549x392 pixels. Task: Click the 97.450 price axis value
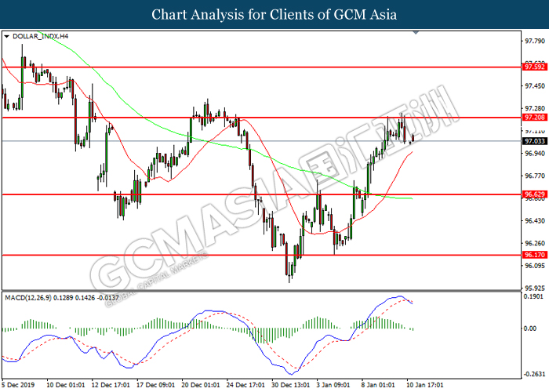coord(535,86)
